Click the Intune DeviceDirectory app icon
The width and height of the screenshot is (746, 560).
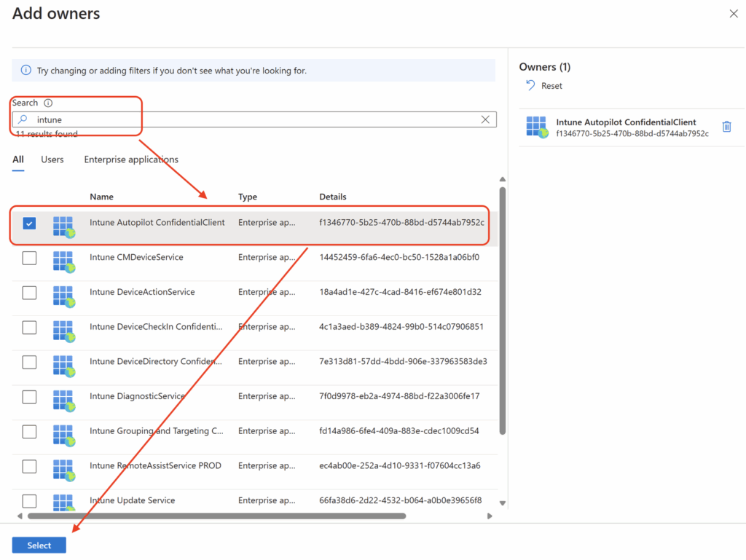(64, 366)
